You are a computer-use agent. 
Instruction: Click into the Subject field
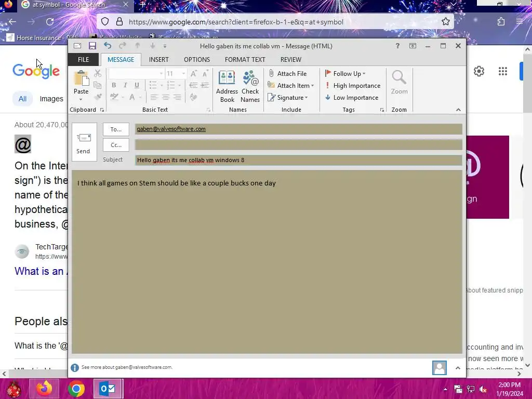[x=299, y=160]
